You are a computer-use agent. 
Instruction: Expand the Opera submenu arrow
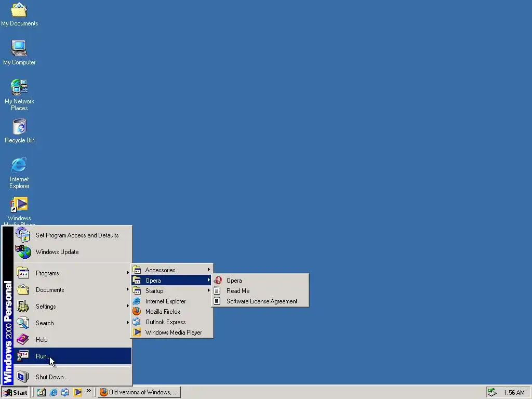pos(209,280)
